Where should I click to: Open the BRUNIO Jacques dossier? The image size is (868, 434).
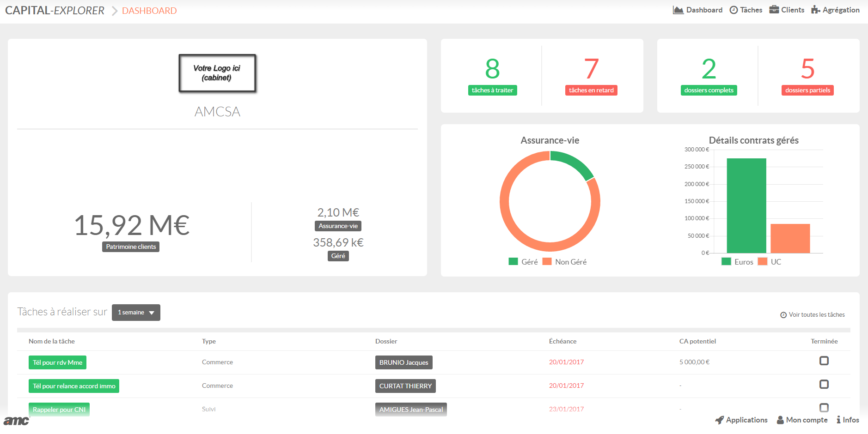click(x=403, y=362)
